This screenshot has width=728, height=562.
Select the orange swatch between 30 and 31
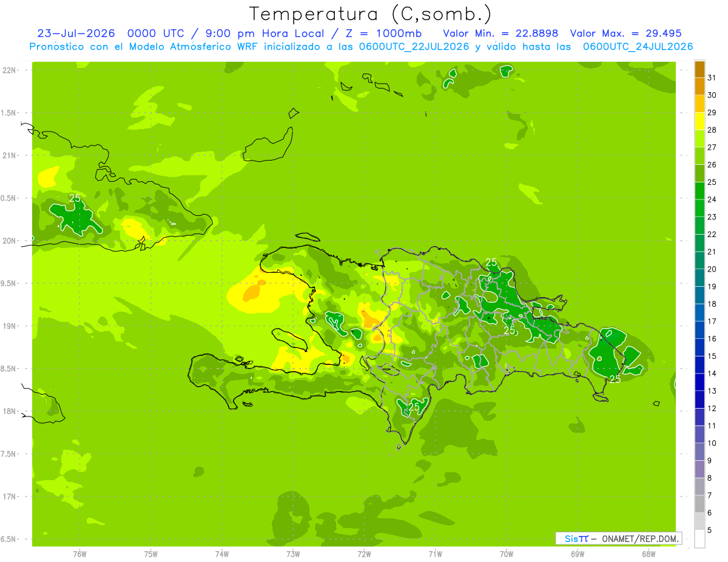point(699,86)
